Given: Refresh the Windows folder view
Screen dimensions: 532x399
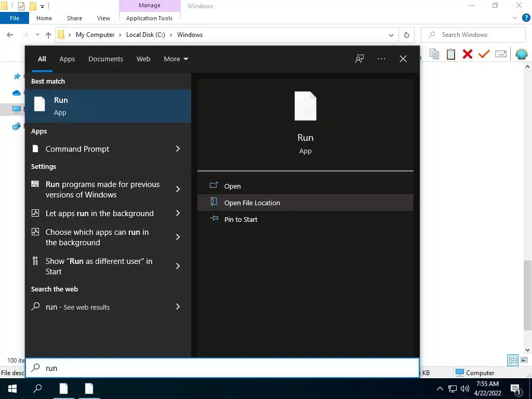Looking at the screenshot, I should (x=406, y=35).
